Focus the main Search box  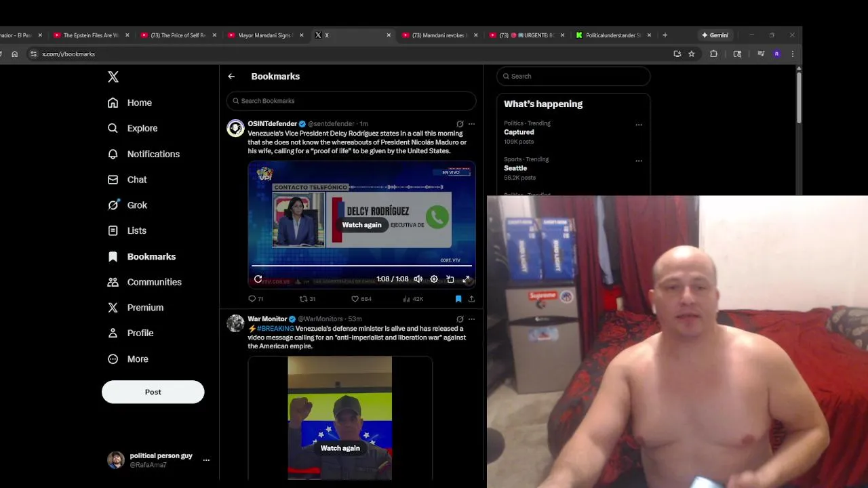[x=573, y=76]
